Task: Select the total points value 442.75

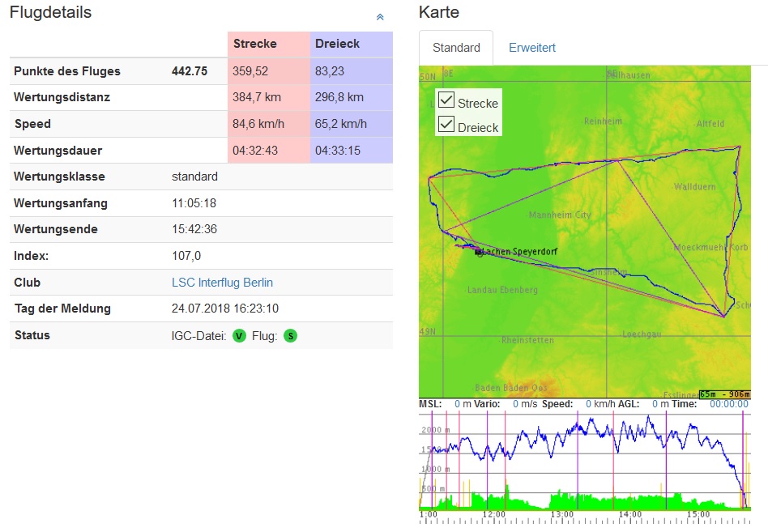Action: coord(190,71)
